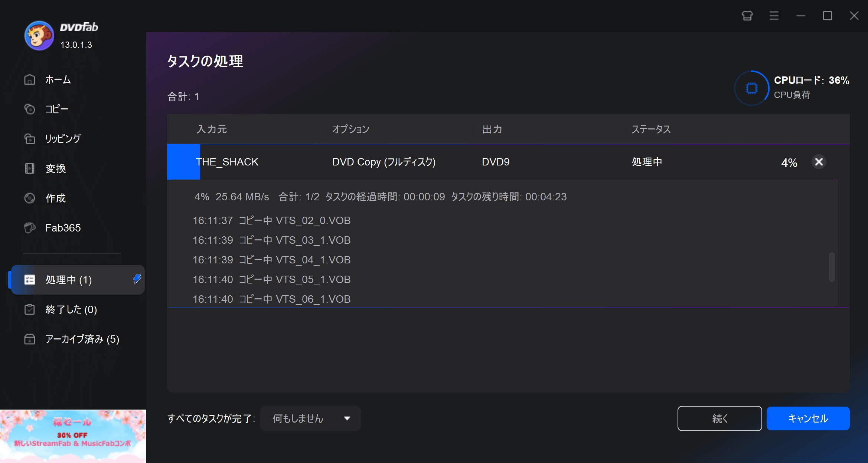868x463 pixels.
Task: Click the THE_SHACK source name
Action: pos(227,162)
